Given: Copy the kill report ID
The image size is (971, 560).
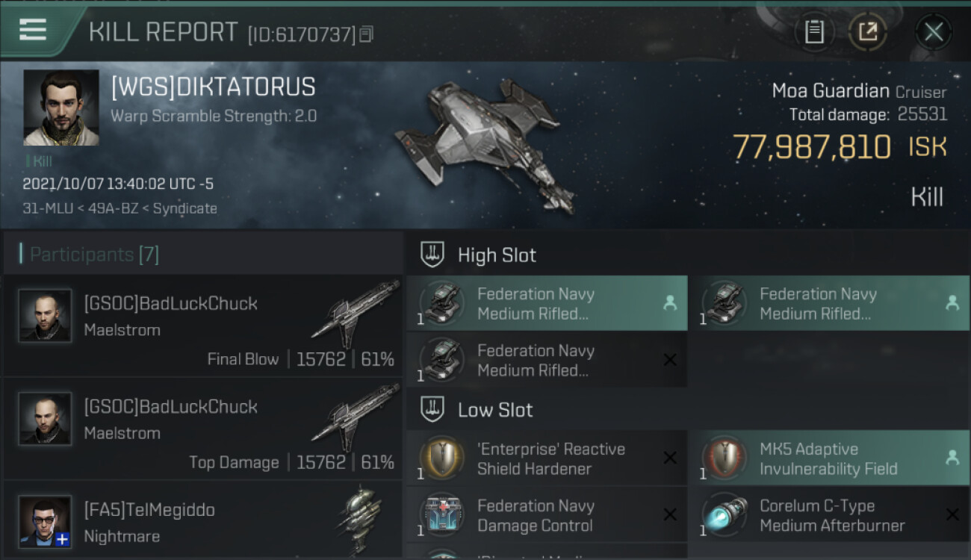Looking at the screenshot, I should (x=366, y=34).
